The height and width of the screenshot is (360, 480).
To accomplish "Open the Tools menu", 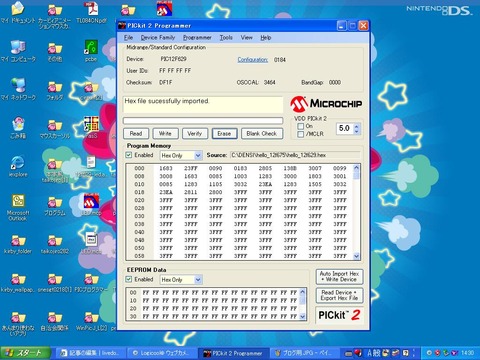I will (226, 38).
